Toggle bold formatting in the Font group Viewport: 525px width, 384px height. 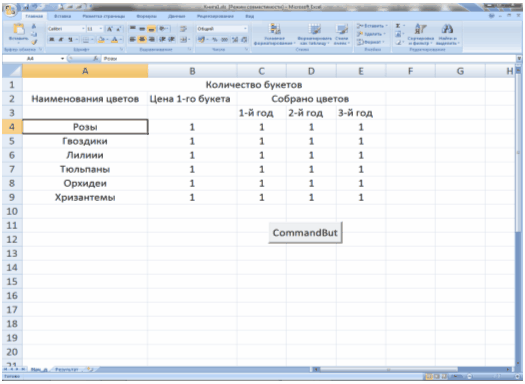point(52,40)
